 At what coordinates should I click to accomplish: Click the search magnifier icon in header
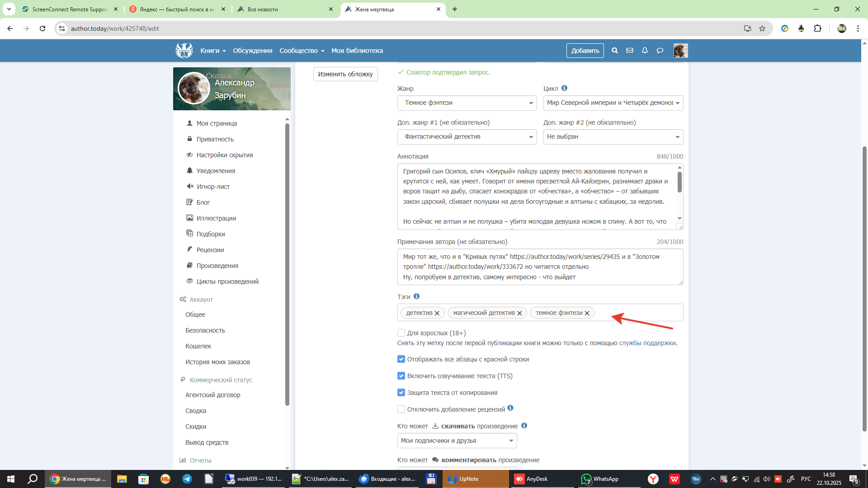(x=614, y=51)
